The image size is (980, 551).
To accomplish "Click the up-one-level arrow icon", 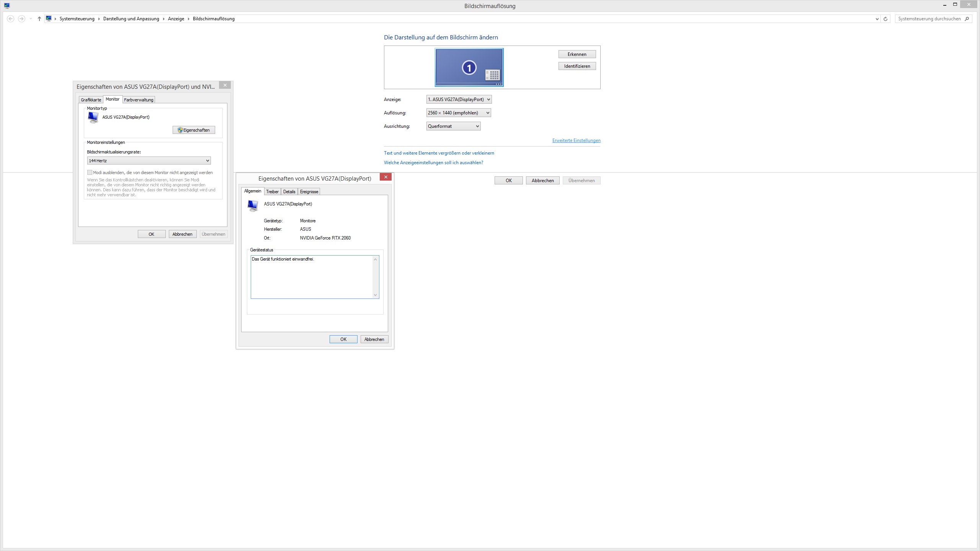I will pos(39,19).
